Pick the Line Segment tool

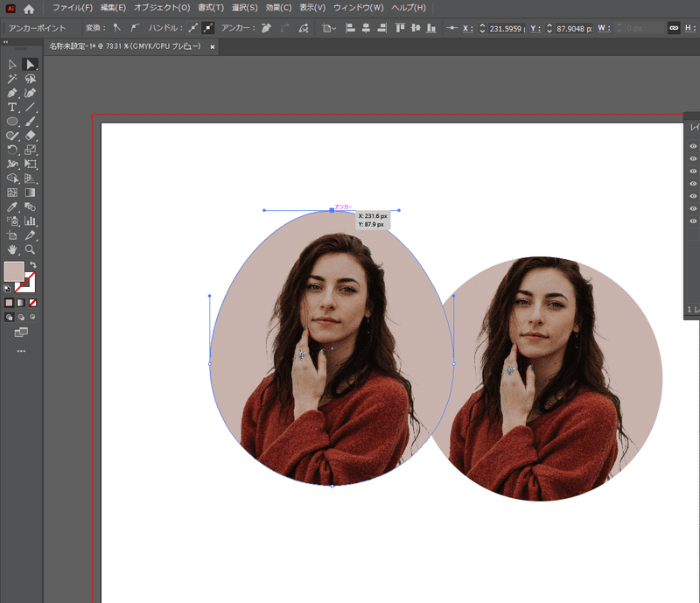tap(30, 107)
